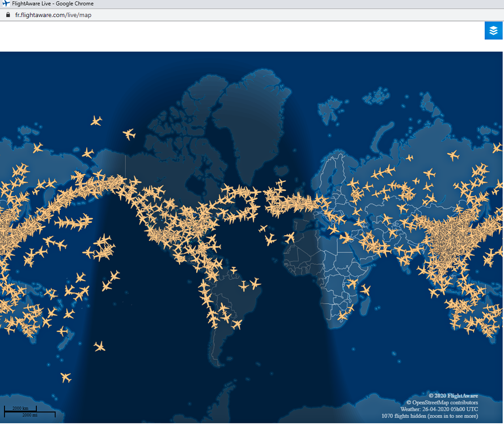Pick the lone airplane in the mid-Atlantic
Screen dimensions: 504x425
[x=263, y=228]
